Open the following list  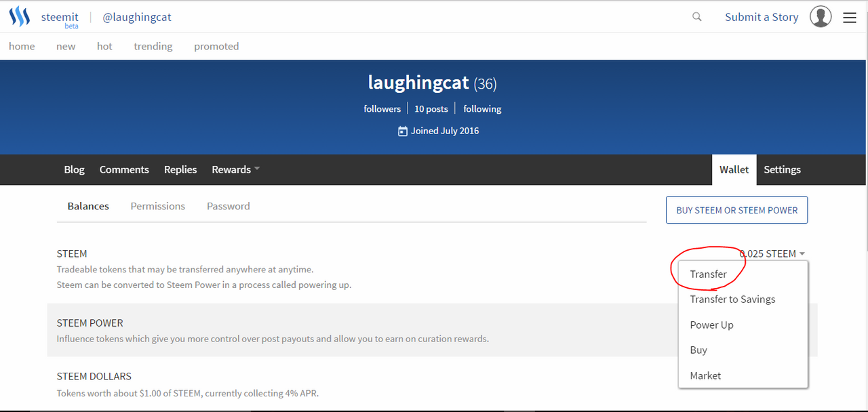pyautogui.click(x=482, y=108)
